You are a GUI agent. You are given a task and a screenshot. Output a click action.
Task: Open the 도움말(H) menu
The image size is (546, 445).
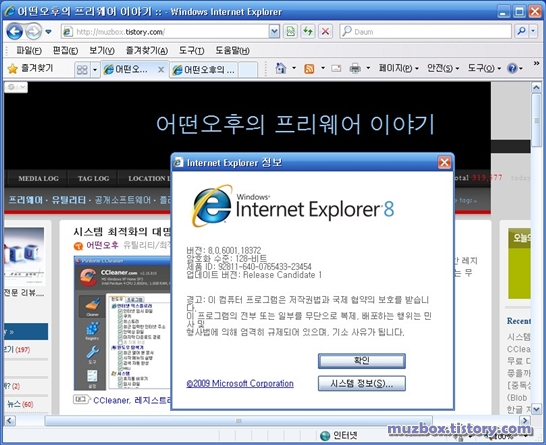point(232,51)
